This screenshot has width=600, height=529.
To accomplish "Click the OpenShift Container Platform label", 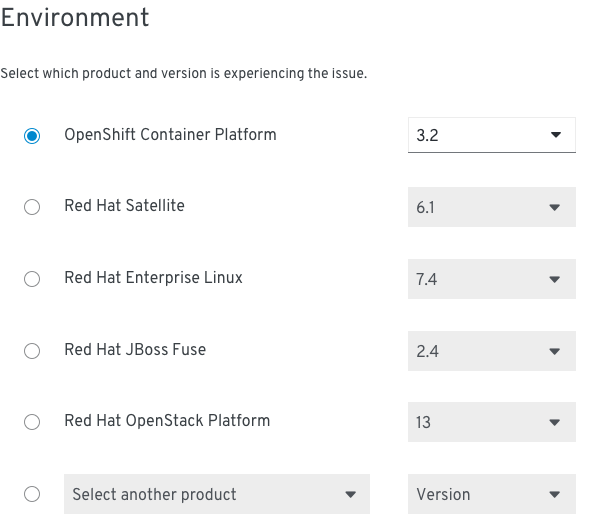I will point(170,135).
